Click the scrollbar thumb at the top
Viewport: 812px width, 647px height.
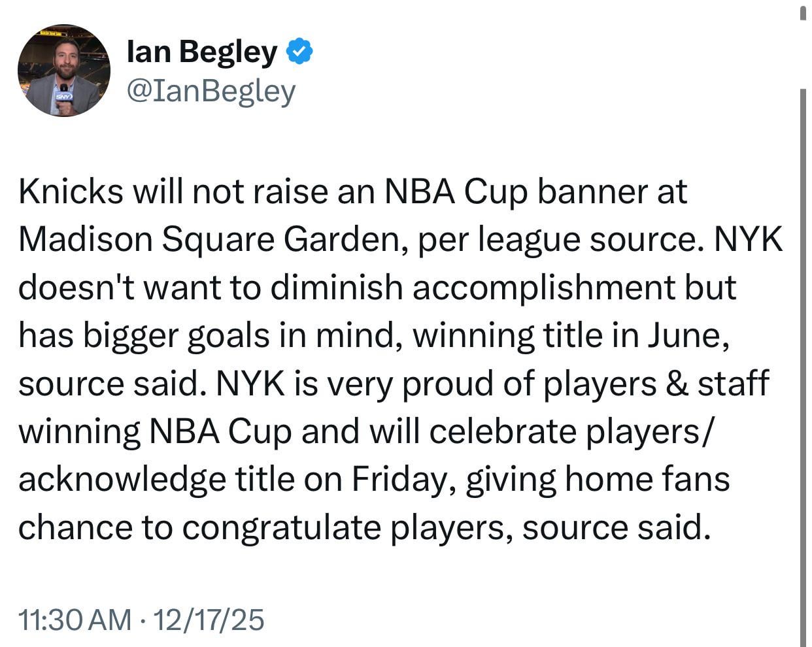coord(804,13)
